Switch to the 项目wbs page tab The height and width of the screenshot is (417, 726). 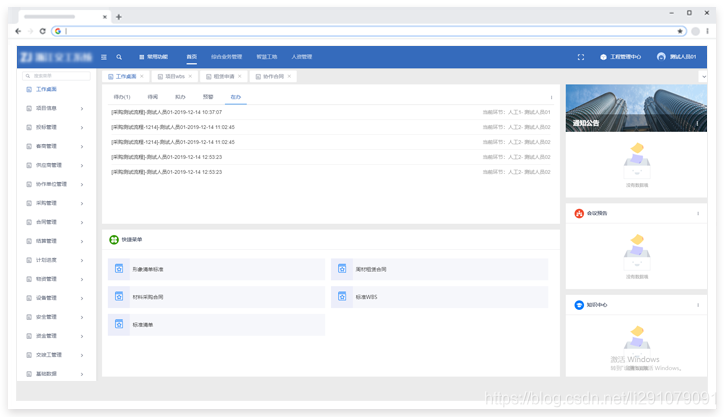coord(175,76)
